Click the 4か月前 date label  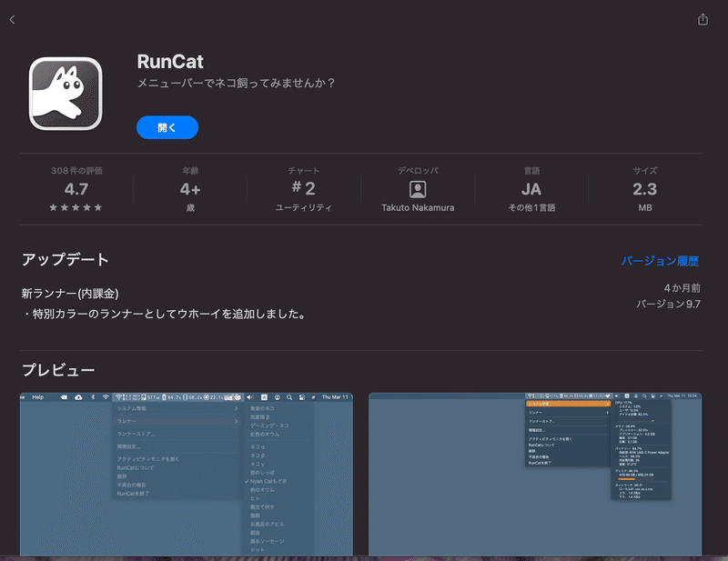tap(682, 288)
